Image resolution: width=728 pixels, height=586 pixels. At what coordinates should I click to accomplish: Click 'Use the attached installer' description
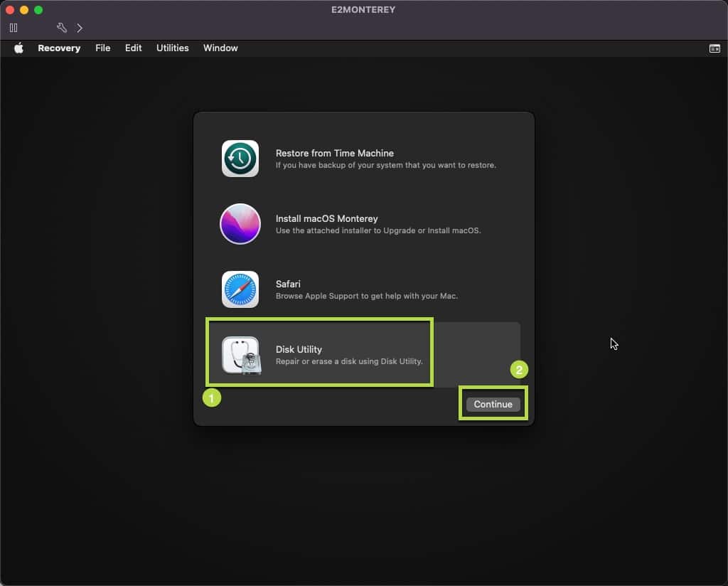coord(378,230)
